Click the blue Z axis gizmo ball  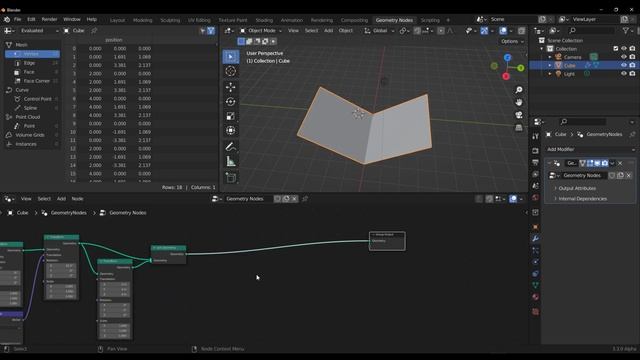coord(507,58)
